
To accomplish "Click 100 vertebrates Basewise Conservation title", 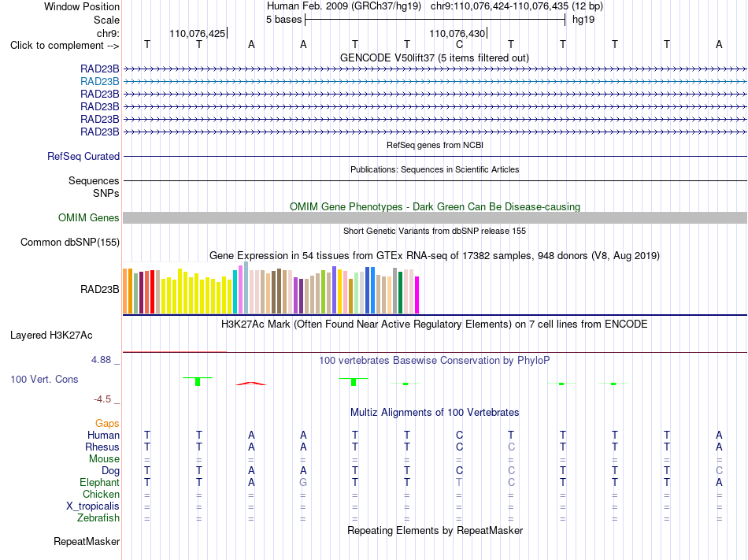I will 434,361.
